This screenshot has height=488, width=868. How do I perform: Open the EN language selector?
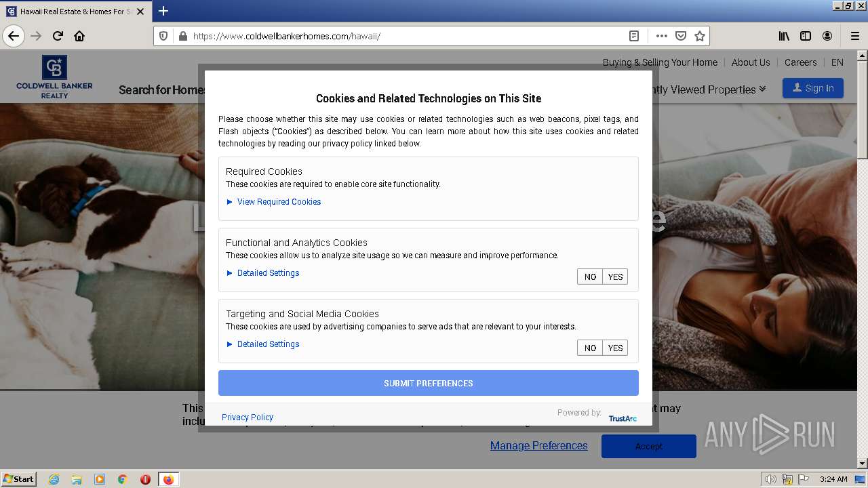pos(837,62)
